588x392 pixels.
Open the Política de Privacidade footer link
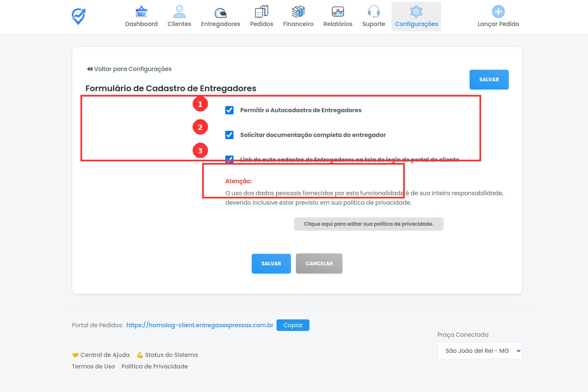(154, 366)
